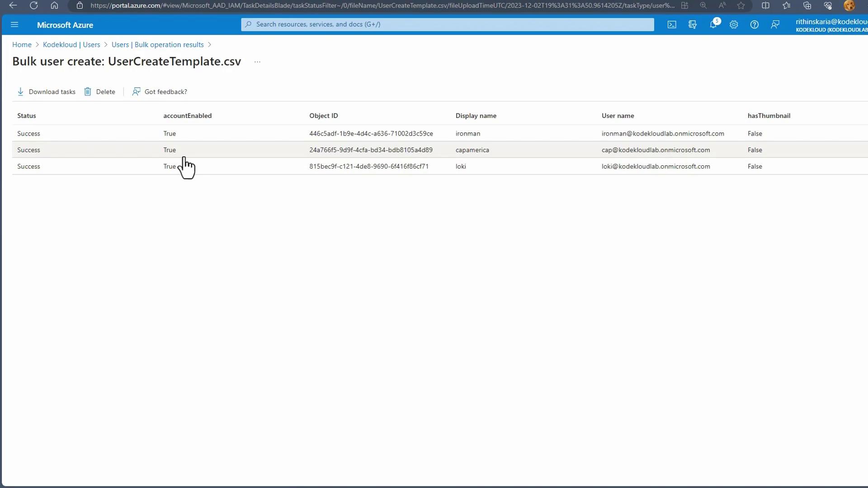The width and height of the screenshot is (868, 488).
Task: Open the Azure help question mark
Action: (x=754, y=25)
